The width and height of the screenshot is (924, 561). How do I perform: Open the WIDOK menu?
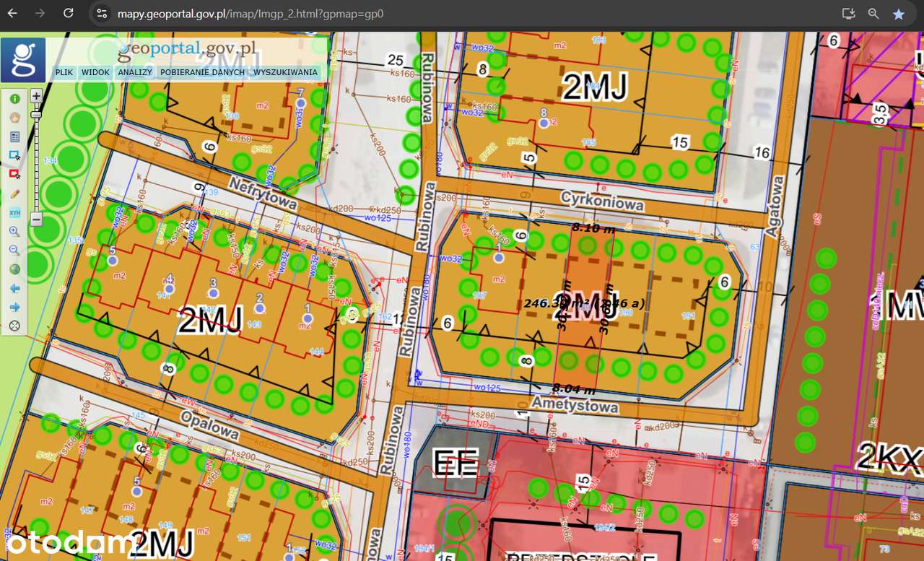95,72
